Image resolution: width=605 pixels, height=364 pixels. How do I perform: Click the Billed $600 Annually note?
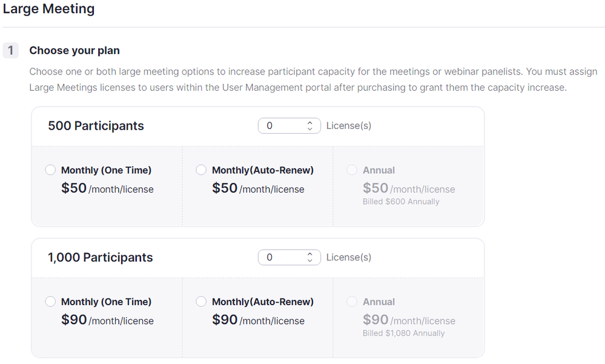[401, 202]
